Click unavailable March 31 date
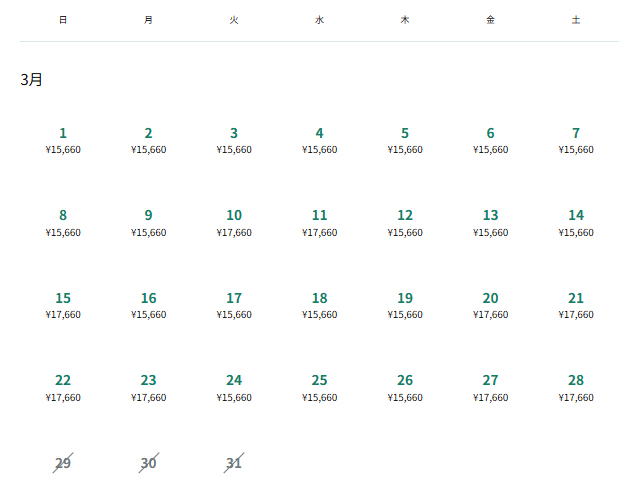 click(x=234, y=463)
